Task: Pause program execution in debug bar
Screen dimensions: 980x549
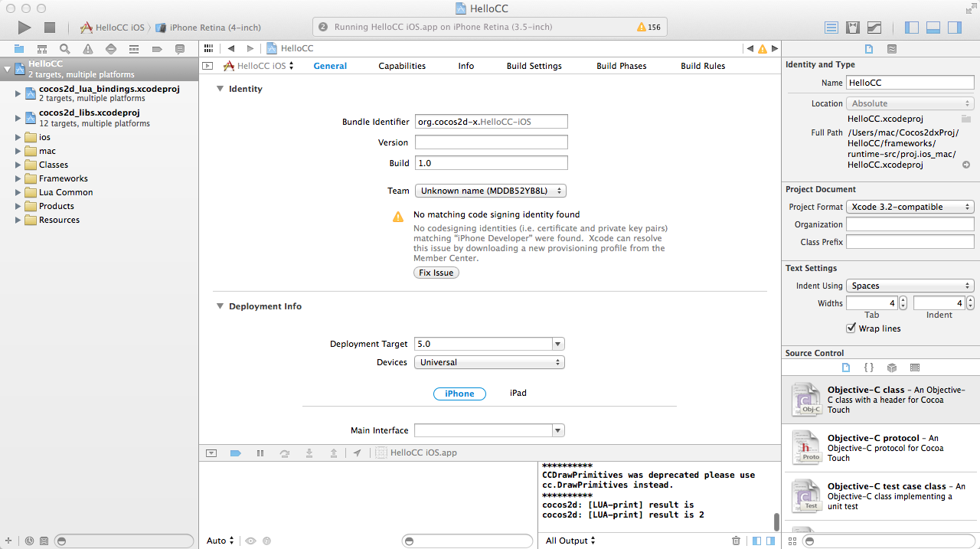Action: tap(260, 453)
